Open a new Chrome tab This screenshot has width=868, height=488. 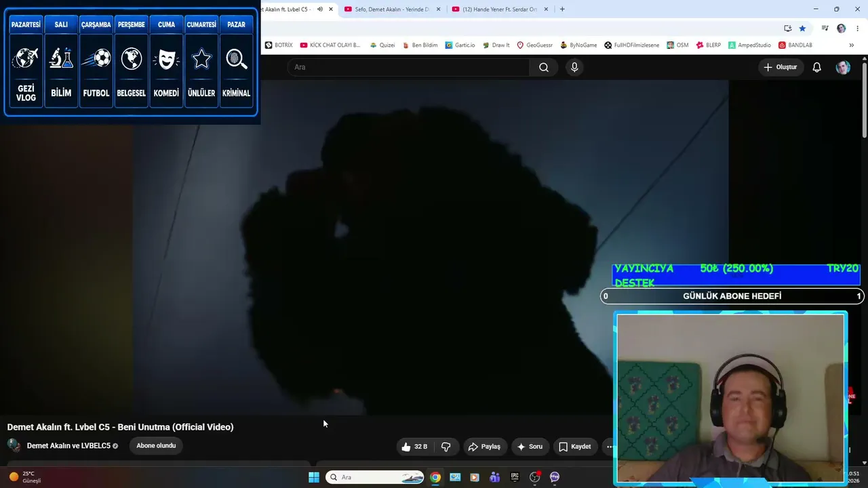click(562, 9)
